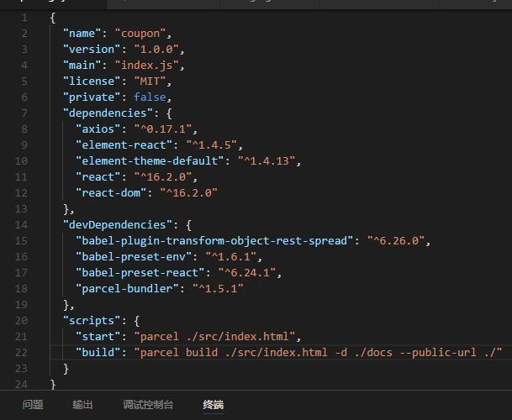Click the "element-theme-default" key
Screen dimensions: 512x420
[150, 161]
